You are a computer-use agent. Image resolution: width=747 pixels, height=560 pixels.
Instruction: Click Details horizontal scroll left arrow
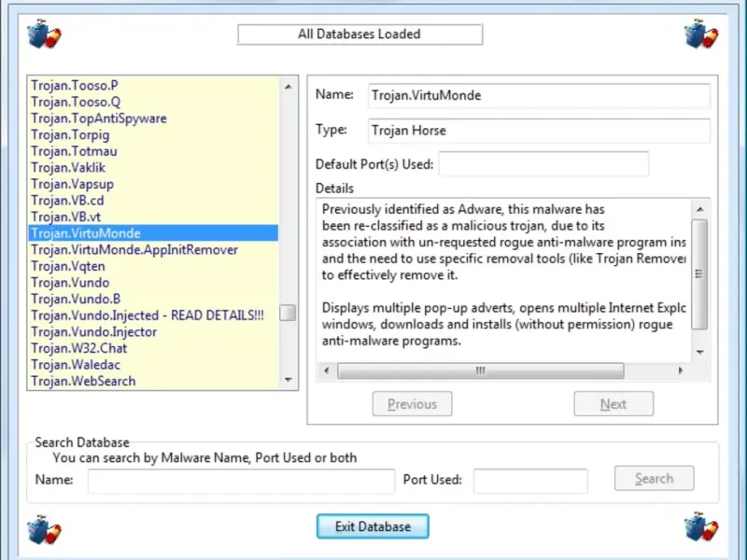[326, 371]
